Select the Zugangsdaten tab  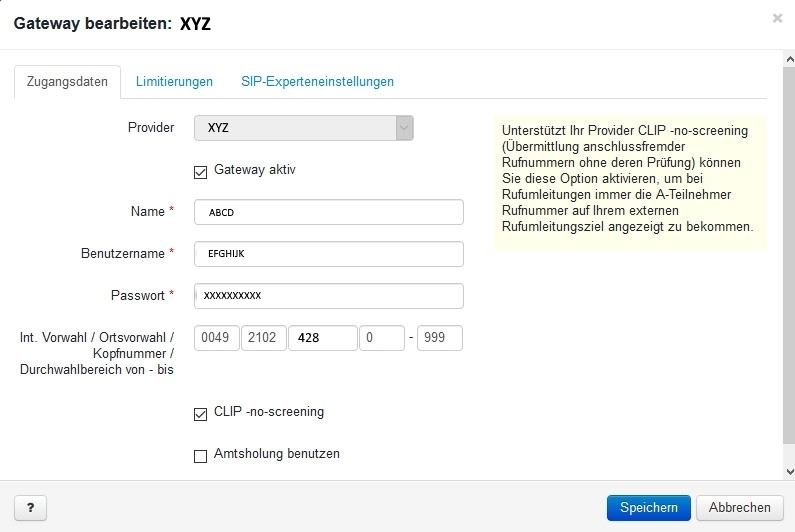tap(67, 82)
